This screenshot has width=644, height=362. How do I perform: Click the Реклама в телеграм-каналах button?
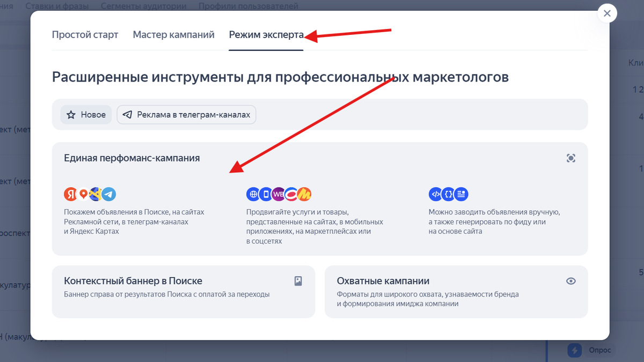(x=186, y=114)
